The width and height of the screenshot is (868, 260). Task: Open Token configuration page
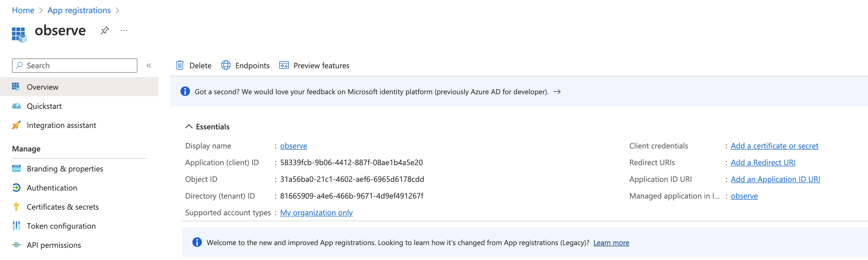point(79,226)
